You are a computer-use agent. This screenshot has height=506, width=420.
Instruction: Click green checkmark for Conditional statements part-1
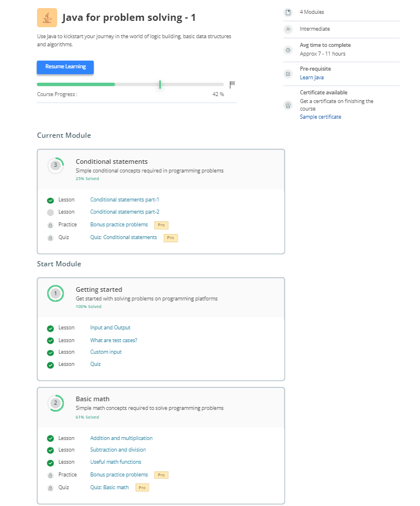[50, 200]
